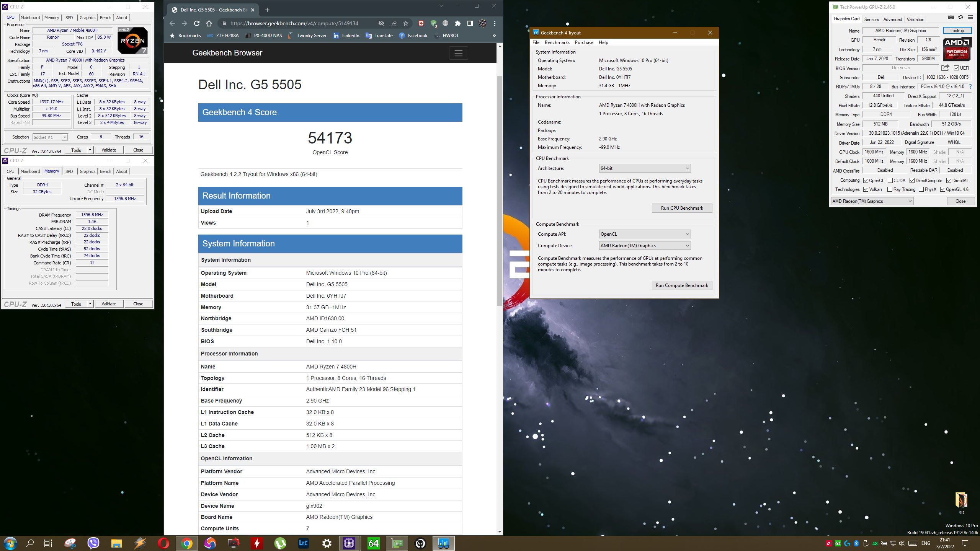
Task: Open File Explorer from the taskbar
Action: 116,543
